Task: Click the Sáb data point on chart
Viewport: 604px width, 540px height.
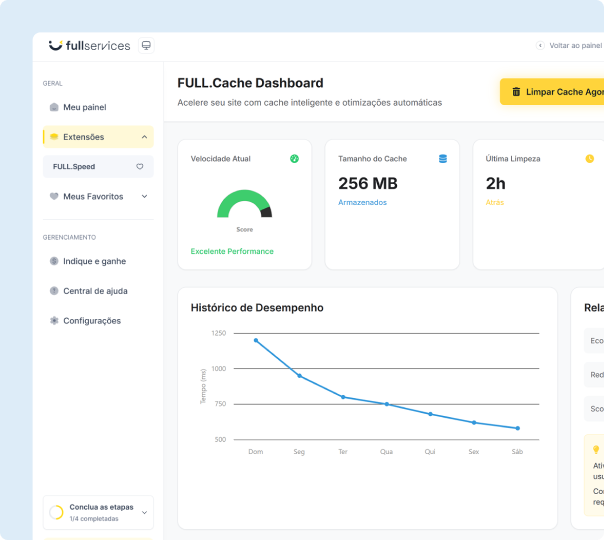Action: 517,428
